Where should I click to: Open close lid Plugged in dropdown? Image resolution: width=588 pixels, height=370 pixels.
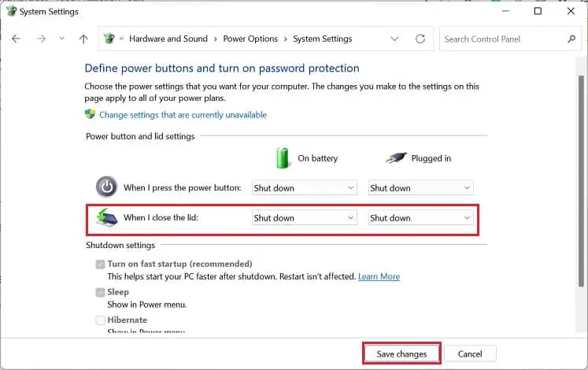click(420, 218)
